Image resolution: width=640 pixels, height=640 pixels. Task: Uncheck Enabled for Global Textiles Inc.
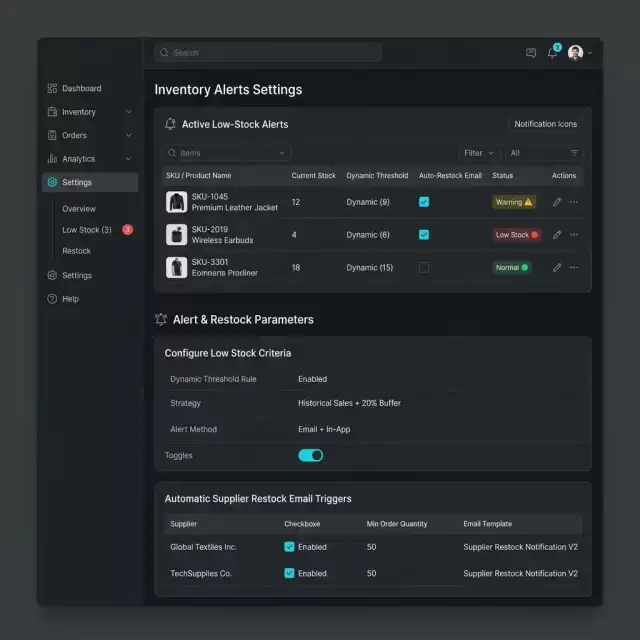click(x=289, y=547)
